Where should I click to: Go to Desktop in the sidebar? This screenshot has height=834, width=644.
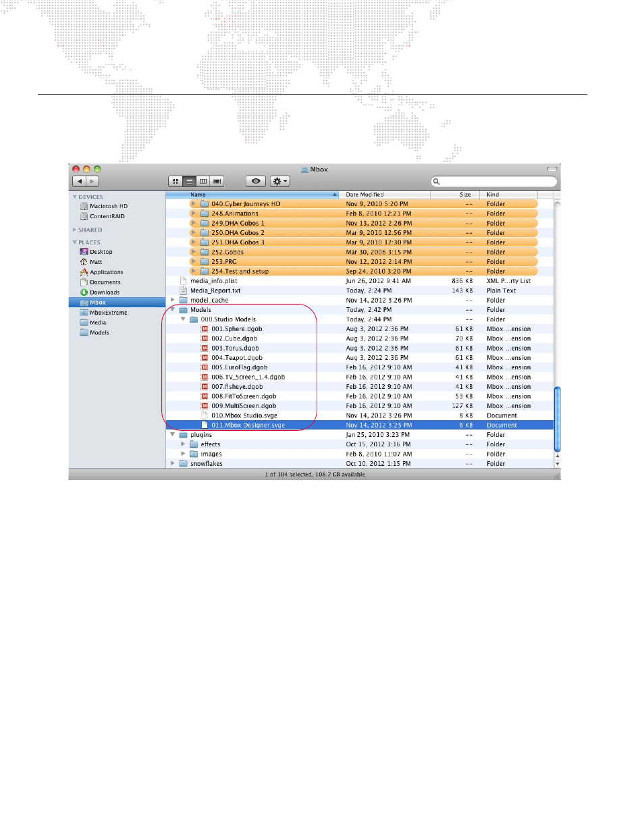click(x=101, y=252)
